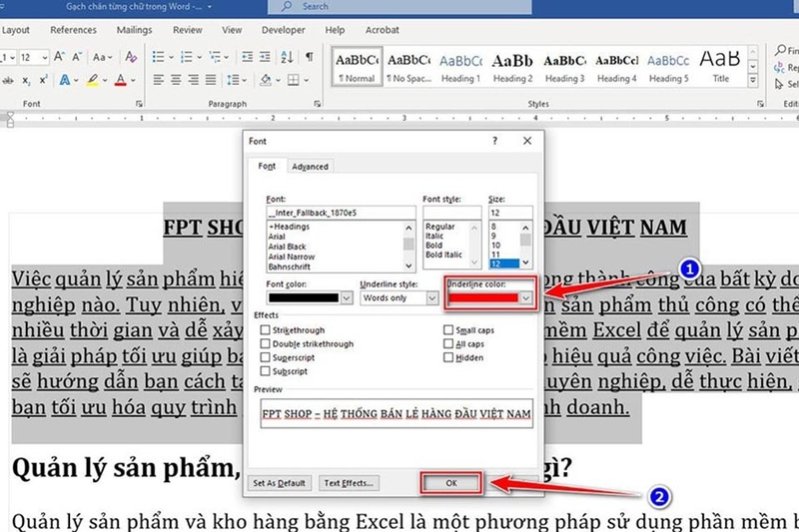Align text left

(x=159, y=80)
